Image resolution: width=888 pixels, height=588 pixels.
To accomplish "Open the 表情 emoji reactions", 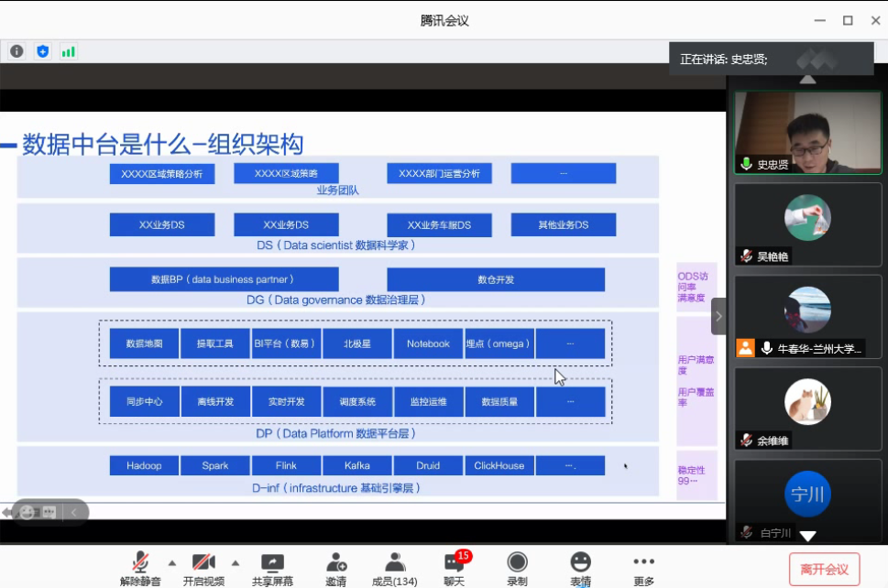I will pos(580,569).
